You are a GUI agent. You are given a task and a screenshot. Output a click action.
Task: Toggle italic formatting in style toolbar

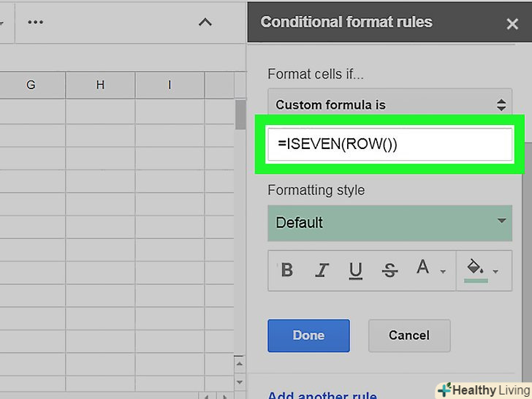(x=322, y=270)
